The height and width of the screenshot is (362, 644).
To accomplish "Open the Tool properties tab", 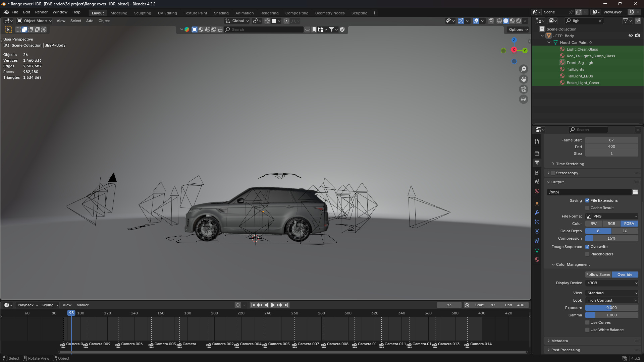I will [x=537, y=141].
